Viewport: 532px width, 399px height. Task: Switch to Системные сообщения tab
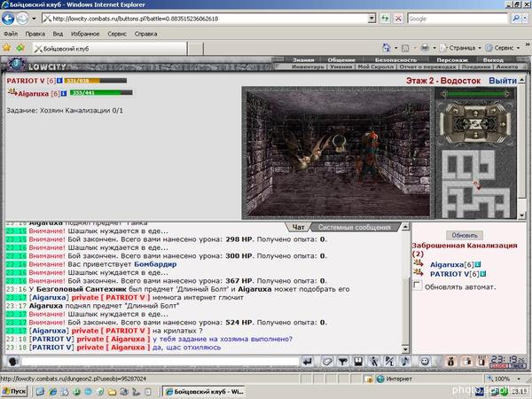click(x=354, y=227)
